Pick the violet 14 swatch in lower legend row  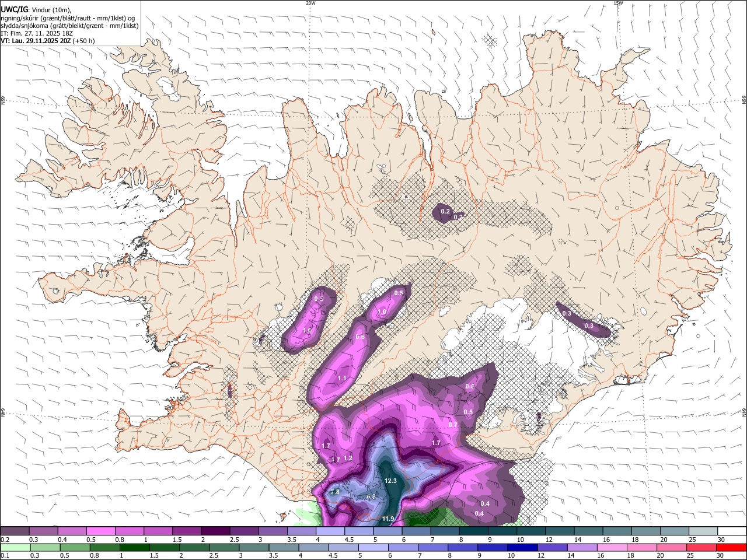click(x=582, y=547)
